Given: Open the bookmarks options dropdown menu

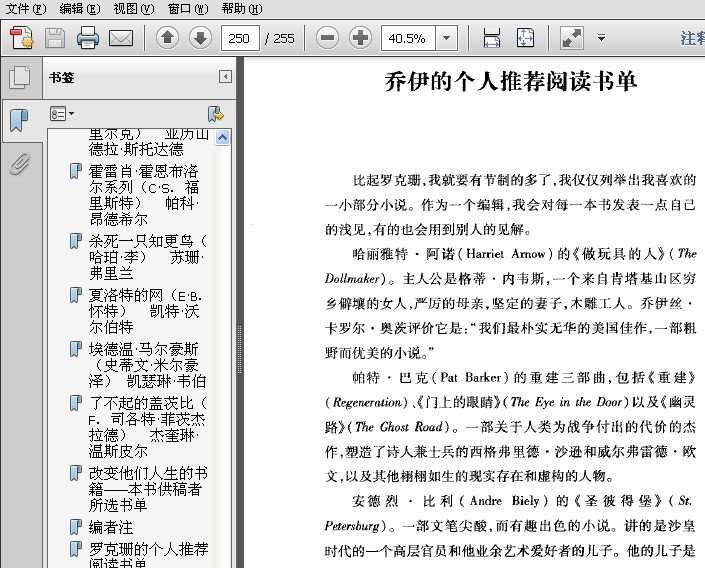Looking at the screenshot, I should pyautogui.click(x=62, y=114).
